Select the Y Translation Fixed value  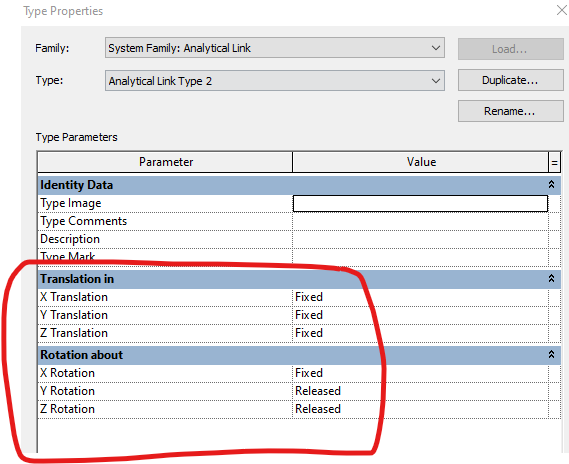tap(420, 315)
